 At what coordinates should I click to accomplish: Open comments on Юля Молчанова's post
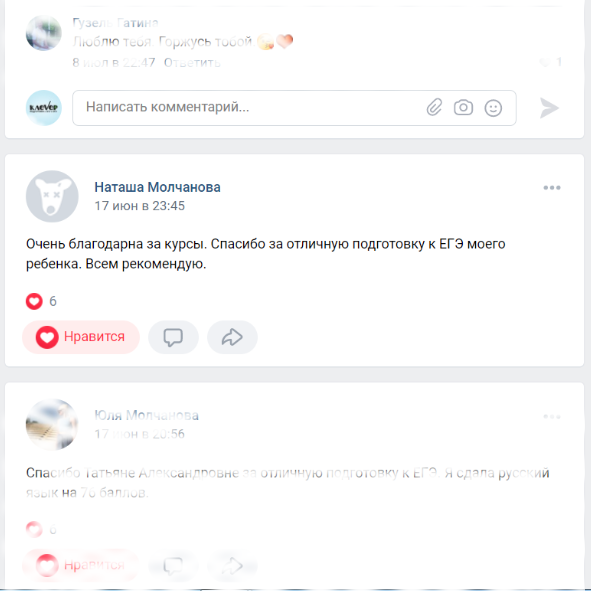(x=173, y=565)
